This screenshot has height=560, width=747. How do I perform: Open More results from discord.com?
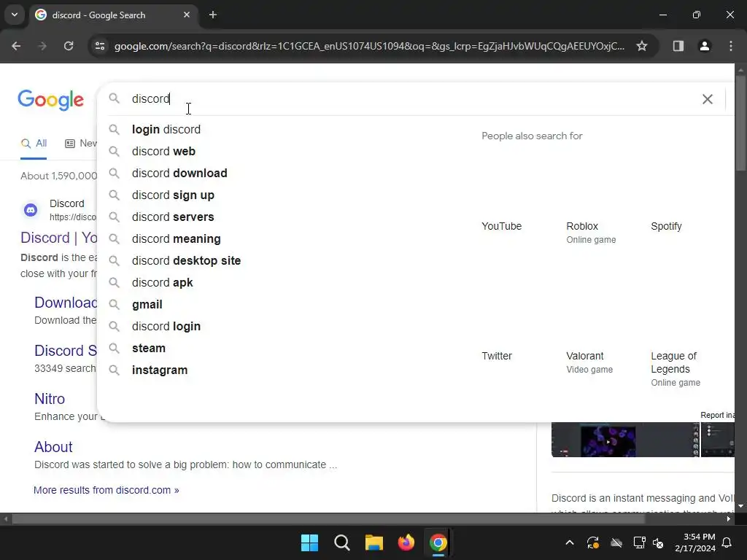click(107, 490)
